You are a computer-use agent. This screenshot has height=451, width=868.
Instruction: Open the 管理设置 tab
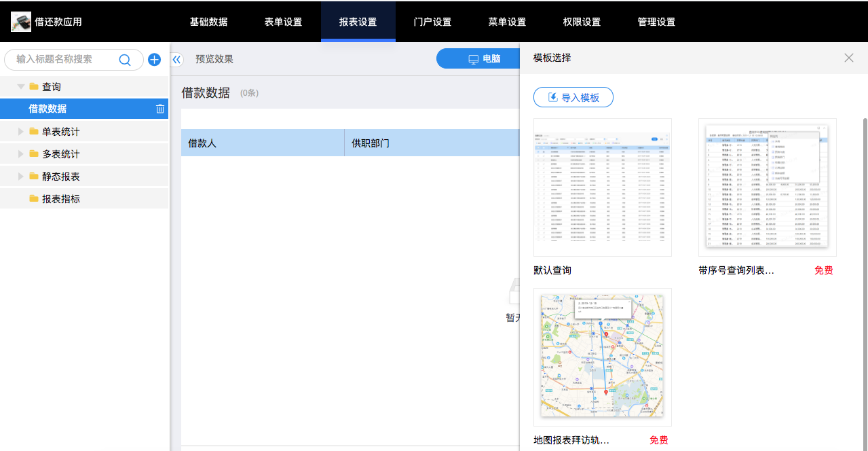tap(656, 22)
